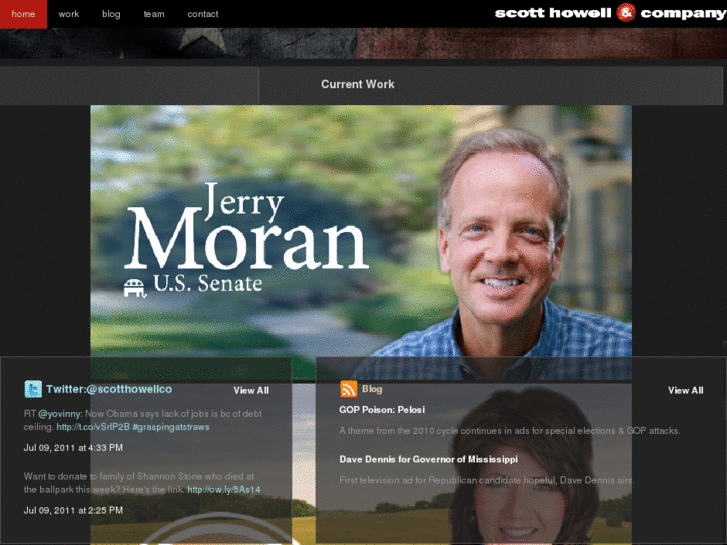
Task: Click the Jul 09, 2011 at 4:33 PM timestamp
Action: click(x=73, y=448)
